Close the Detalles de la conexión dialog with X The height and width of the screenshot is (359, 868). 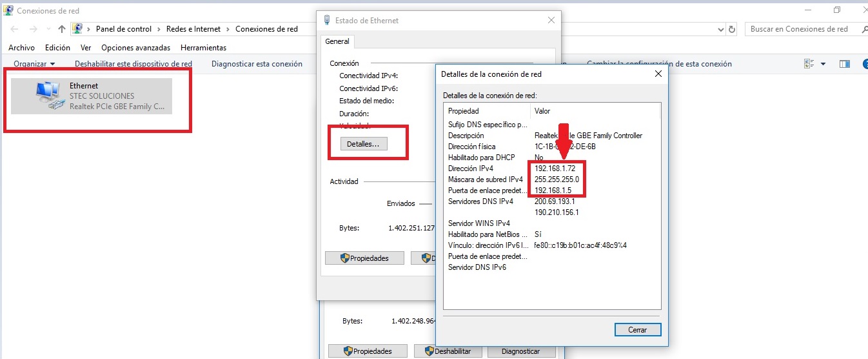(x=658, y=74)
